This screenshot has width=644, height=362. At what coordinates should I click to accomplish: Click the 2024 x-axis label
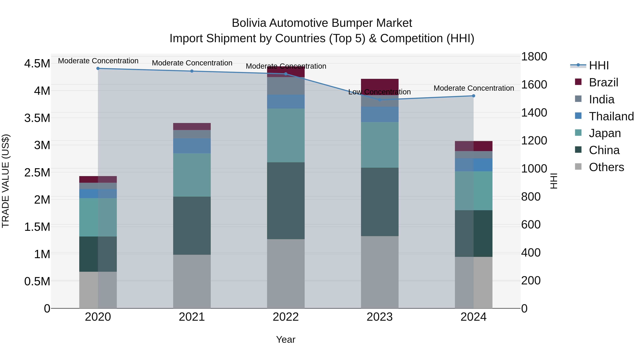(x=474, y=317)
